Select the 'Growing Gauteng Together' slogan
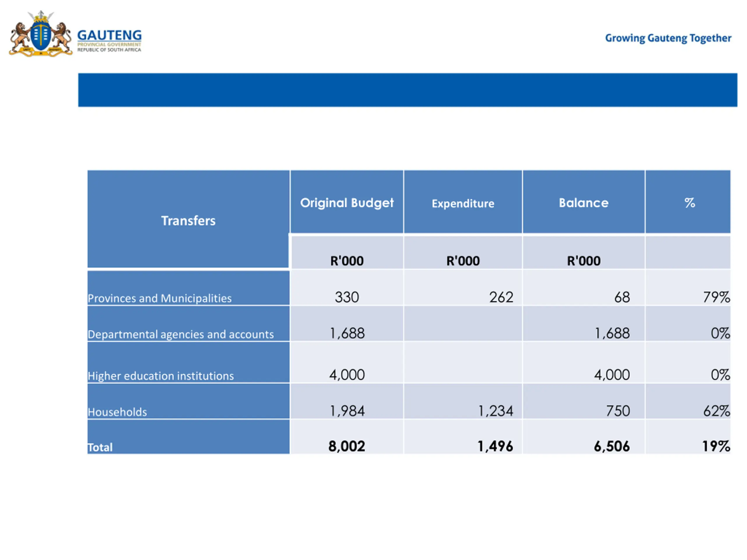The width and height of the screenshot is (747, 560). 668,38
